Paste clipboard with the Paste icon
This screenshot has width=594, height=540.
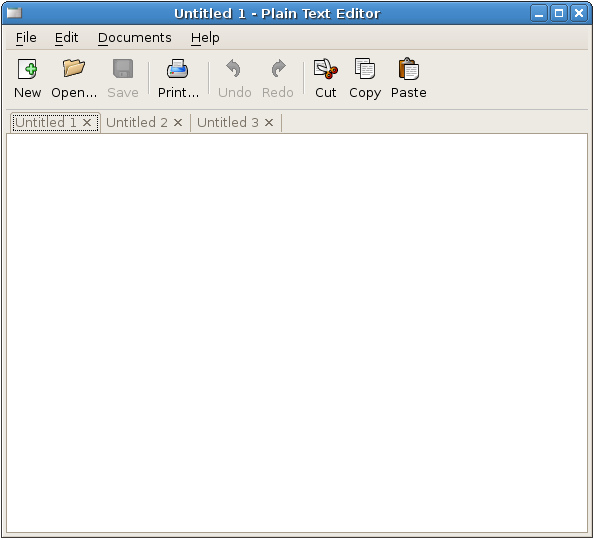point(408,69)
